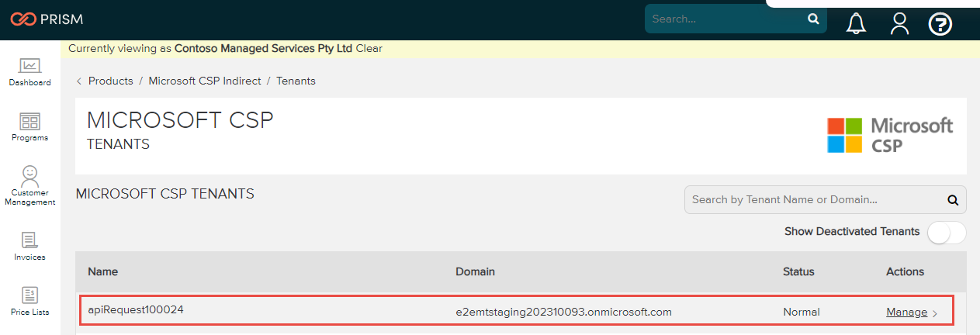Click the Actions column header

point(906,271)
